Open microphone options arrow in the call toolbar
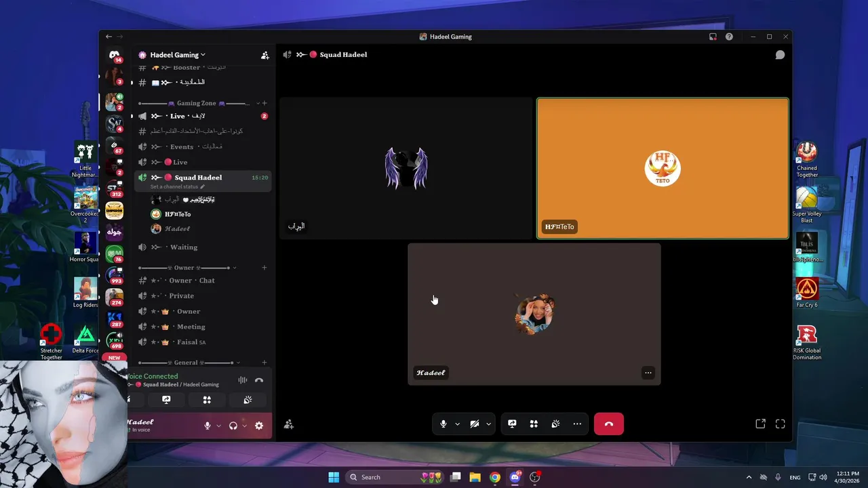 [457, 424]
